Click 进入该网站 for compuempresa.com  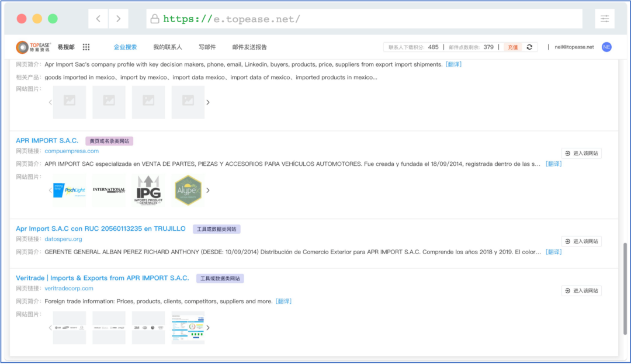[581, 153]
